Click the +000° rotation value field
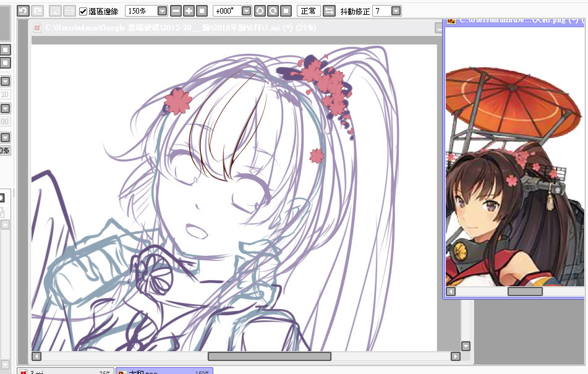This screenshot has width=588, height=374. pyautogui.click(x=228, y=11)
